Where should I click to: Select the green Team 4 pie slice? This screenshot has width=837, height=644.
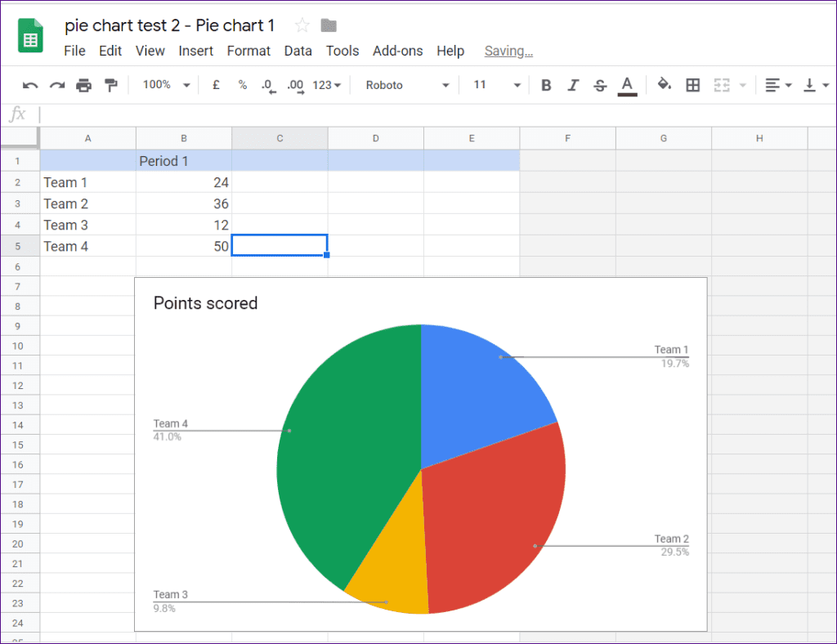tap(343, 458)
